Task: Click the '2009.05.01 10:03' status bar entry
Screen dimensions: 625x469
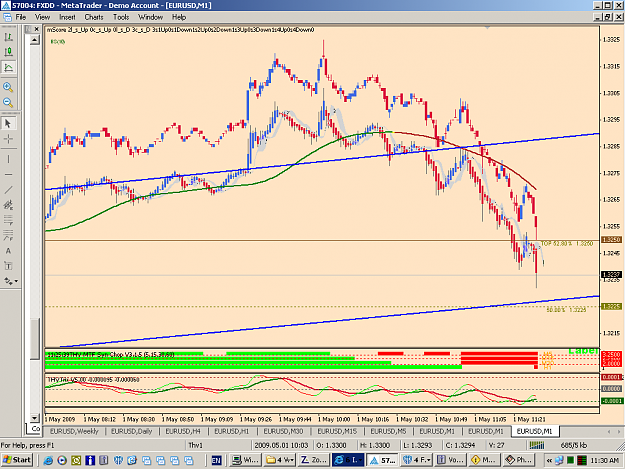Action: click(x=281, y=445)
